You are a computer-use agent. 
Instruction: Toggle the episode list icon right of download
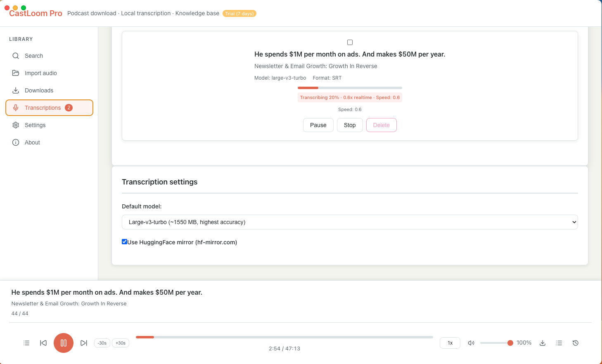click(x=559, y=343)
